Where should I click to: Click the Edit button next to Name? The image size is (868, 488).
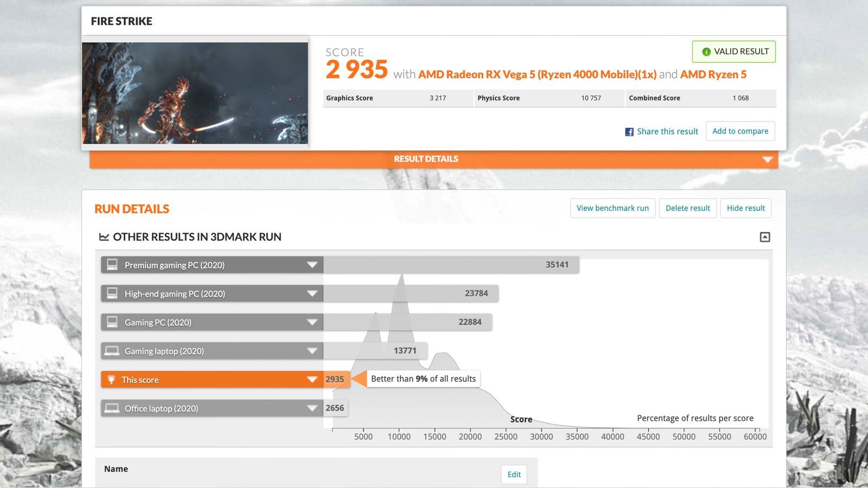coord(514,474)
